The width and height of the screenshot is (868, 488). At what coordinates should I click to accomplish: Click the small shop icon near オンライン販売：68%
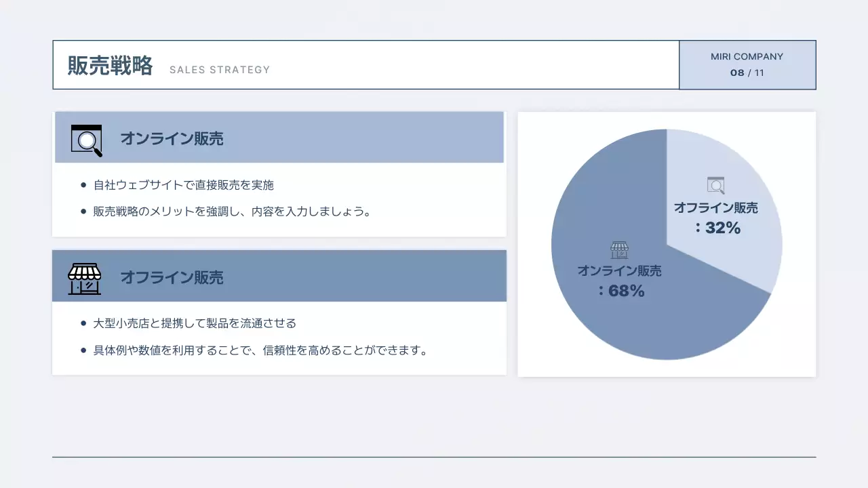[619, 249]
